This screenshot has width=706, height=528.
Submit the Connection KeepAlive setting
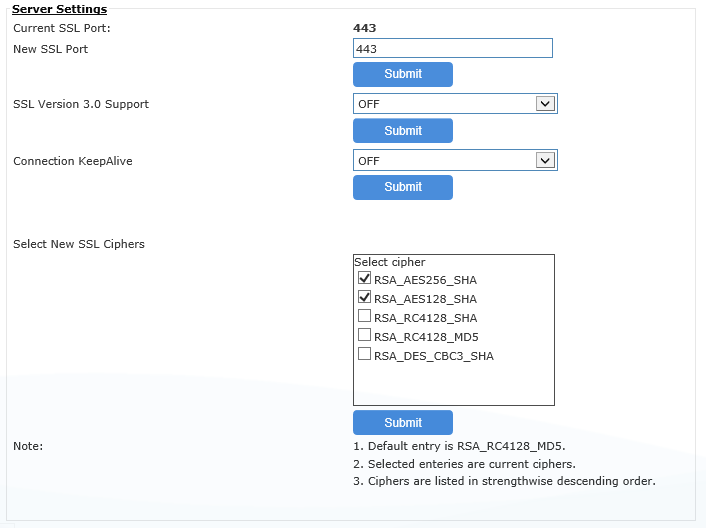click(x=403, y=187)
